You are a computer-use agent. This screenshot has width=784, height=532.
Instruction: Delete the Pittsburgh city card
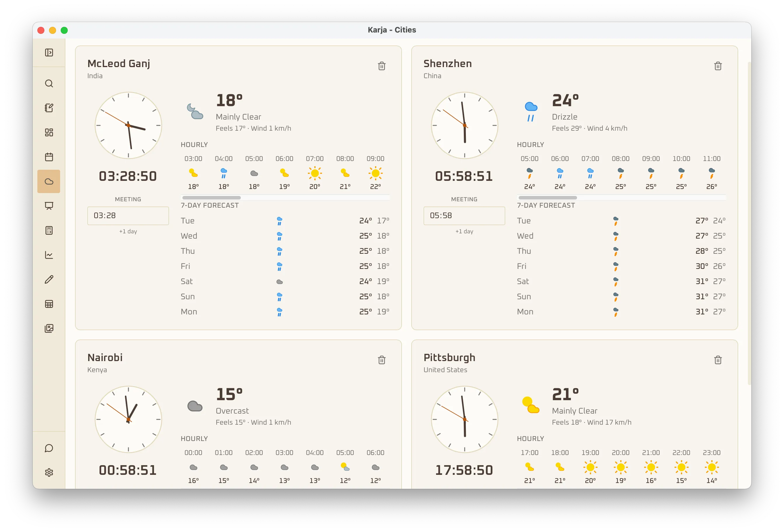(718, 360)
